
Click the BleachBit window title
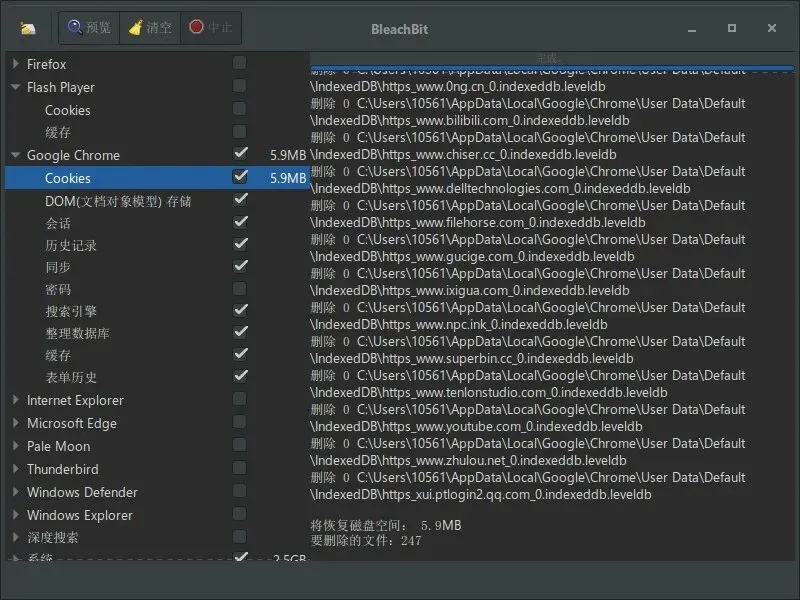click(x=399, y=29)
